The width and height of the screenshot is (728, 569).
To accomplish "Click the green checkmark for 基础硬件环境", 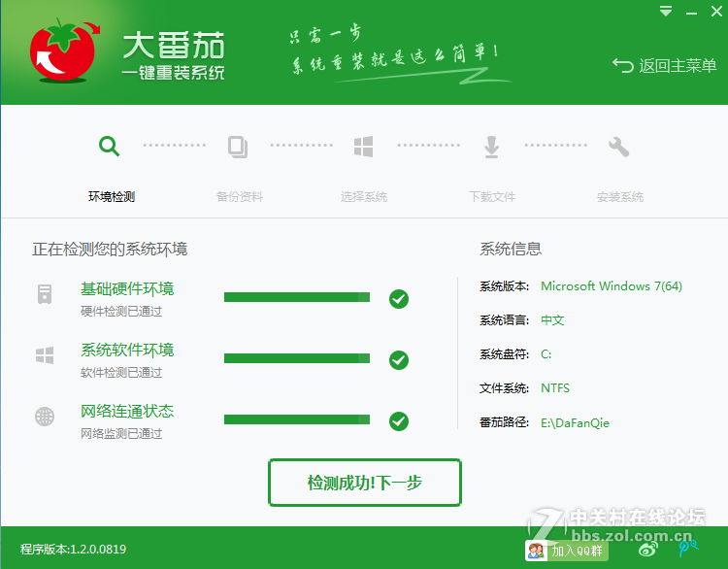I will tap(398, 299).
